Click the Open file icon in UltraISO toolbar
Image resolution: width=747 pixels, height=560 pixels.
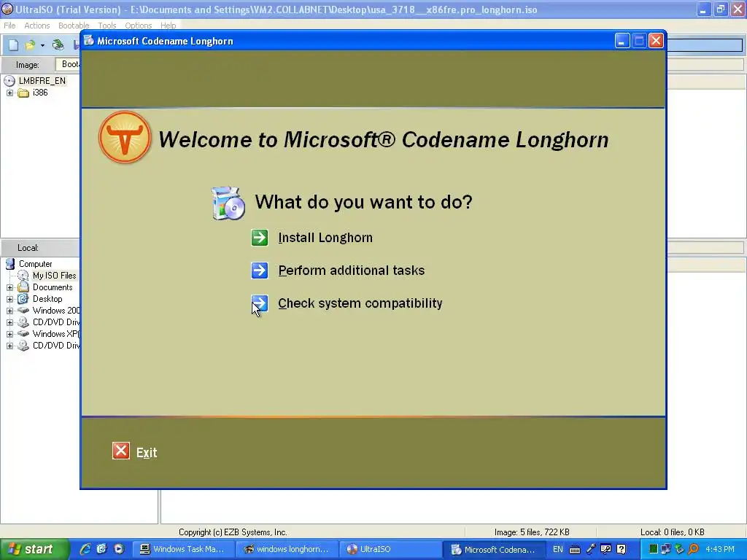click(31, 44)
